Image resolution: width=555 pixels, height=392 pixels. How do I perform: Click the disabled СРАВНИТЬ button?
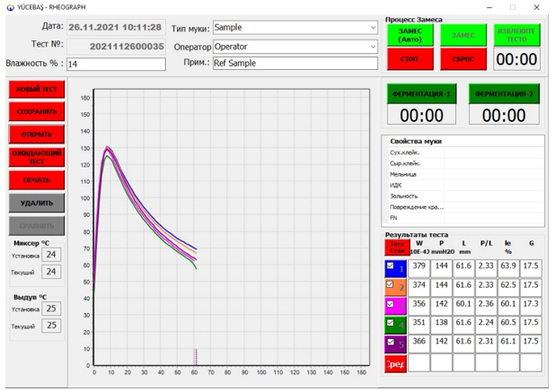coord(37,225)
